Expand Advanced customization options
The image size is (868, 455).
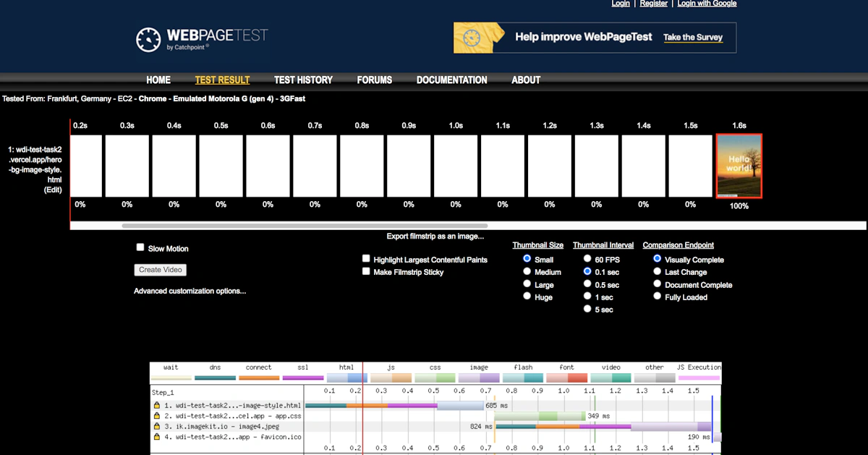point(190,291)
